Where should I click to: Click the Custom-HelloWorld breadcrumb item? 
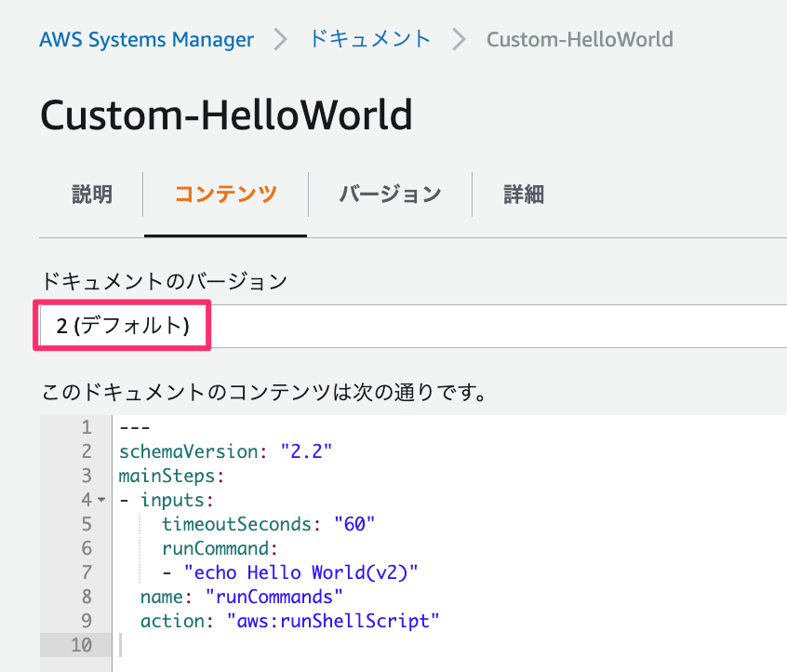click(580, 40)
